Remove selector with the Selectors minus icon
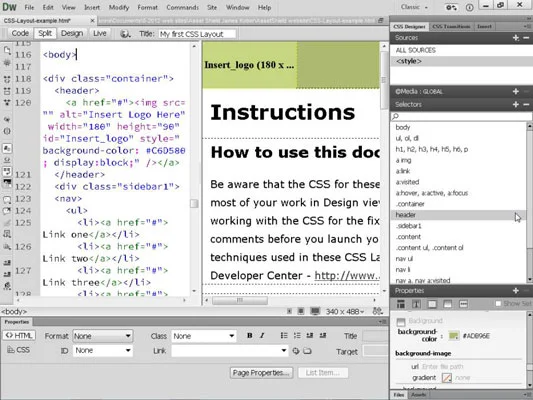 coord(526,104)
